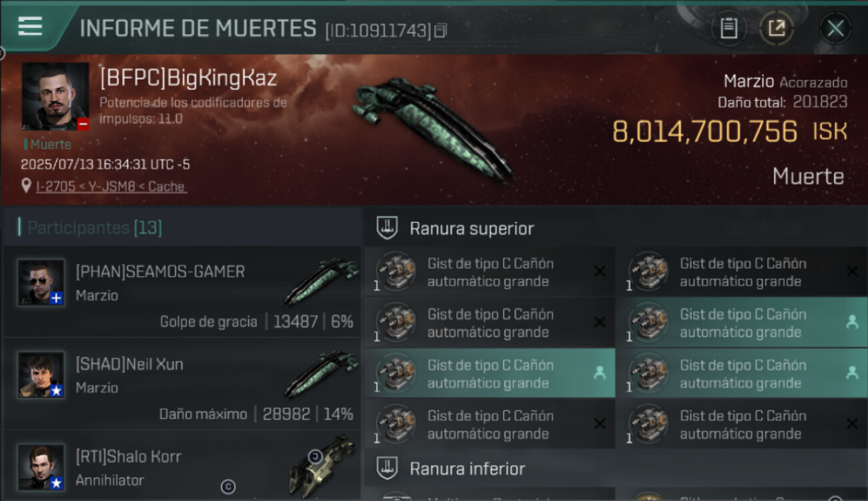Viewport: 868px width, 501px height.
Task: Click the Ranura inferior slot icon
Action: [387, 468]
